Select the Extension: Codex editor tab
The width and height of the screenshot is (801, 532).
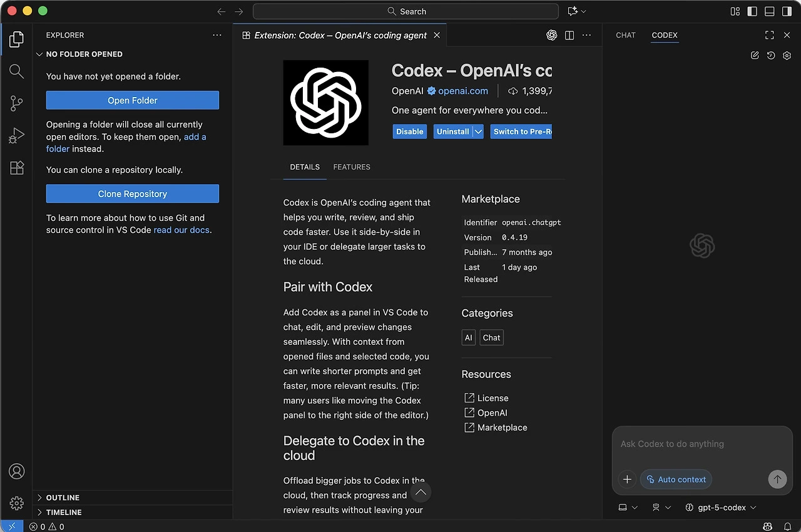click(x=340, y=35)
